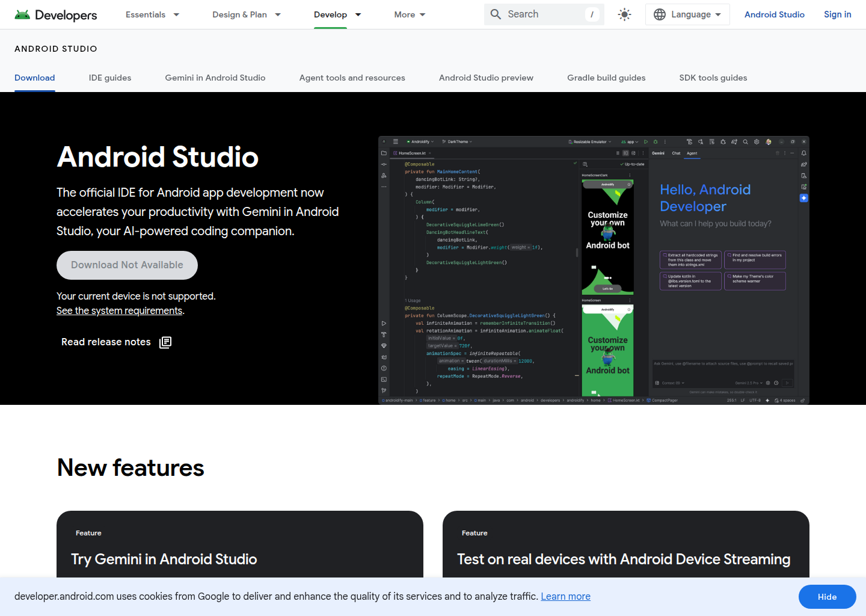The width and height of the screenshot is (866, 616).
Task: Click the release notes document icon
Action: point(165,342)
